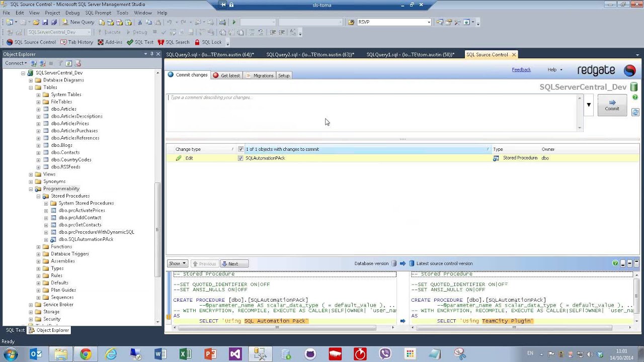Launch SQL Test from the toolbar
This screenshot has height=362, width=644.
[x=140, y=42]
